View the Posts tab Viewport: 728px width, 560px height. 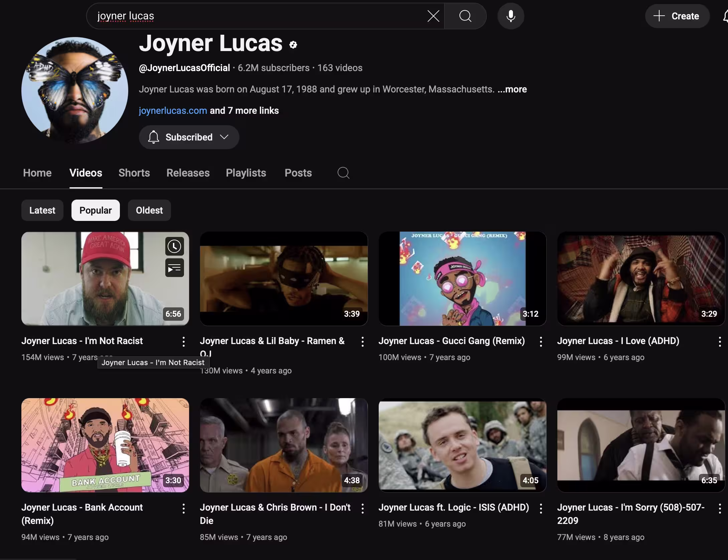[298, 173]
